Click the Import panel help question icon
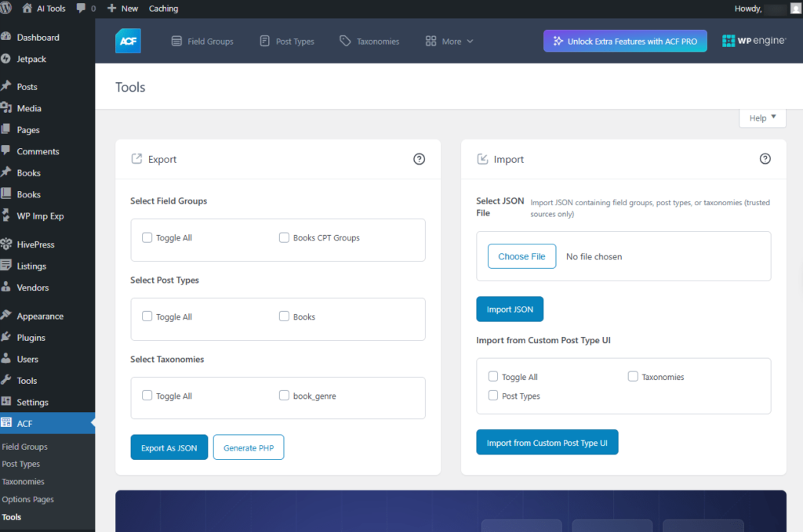The width and height of the screenshot is (803, 532). pos(765,159)
